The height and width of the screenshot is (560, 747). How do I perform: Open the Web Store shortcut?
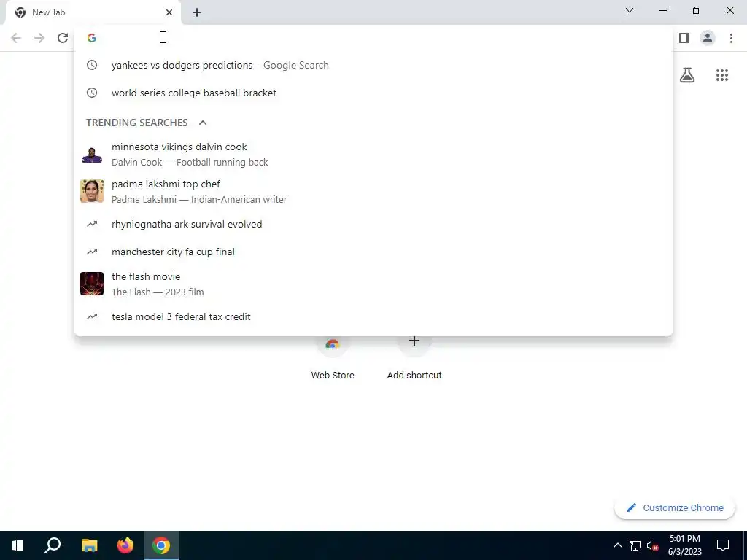coord(333,357)
